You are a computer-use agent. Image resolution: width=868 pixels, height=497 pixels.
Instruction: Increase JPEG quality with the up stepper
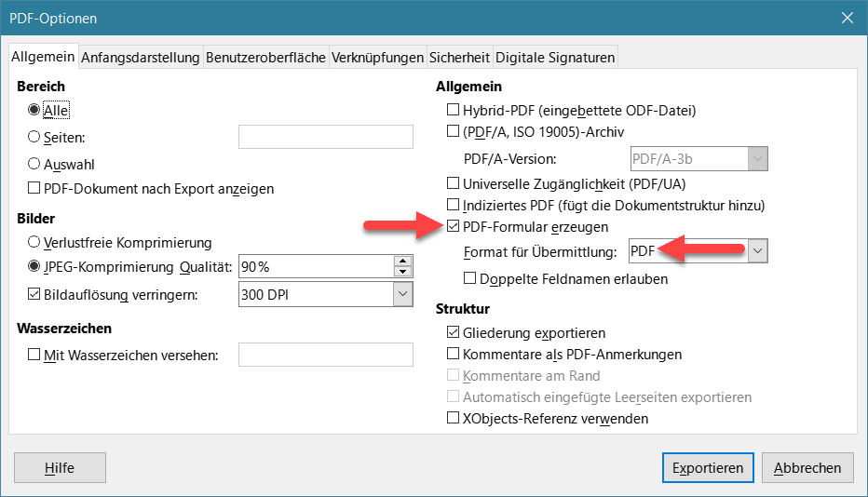[402, 262]
